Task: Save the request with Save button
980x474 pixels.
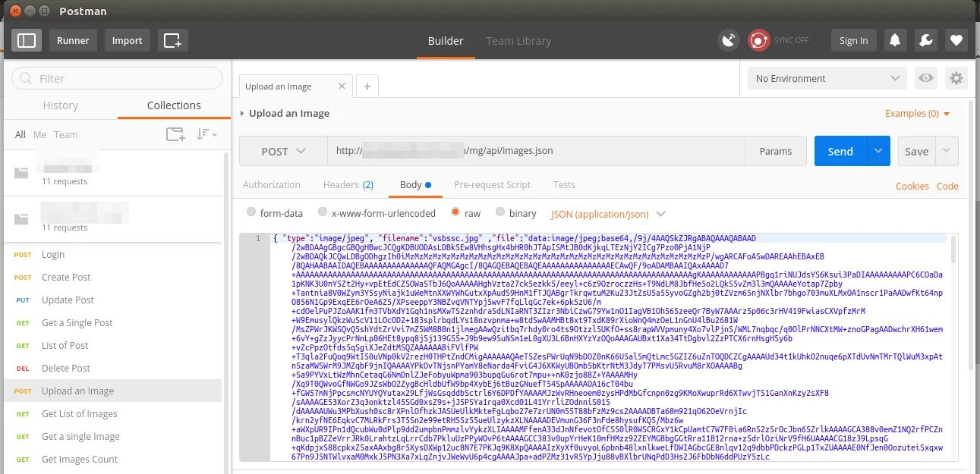Action: (916, 151)
